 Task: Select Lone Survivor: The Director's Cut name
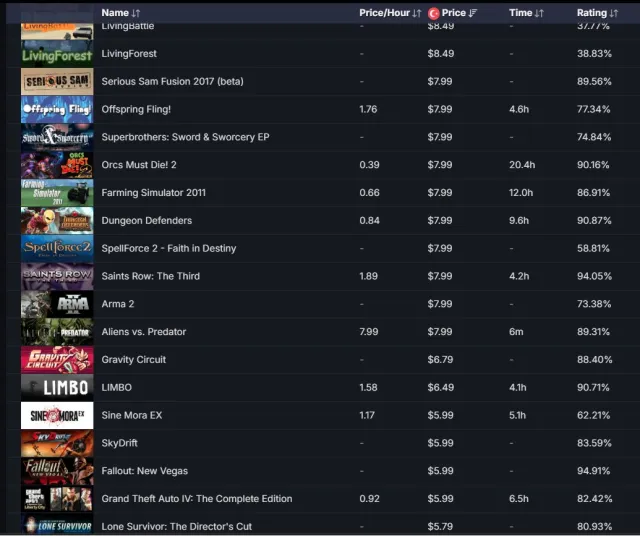176,526
